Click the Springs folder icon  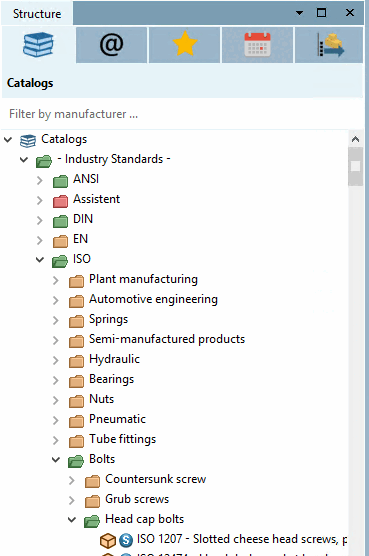[x=76, y=321]
